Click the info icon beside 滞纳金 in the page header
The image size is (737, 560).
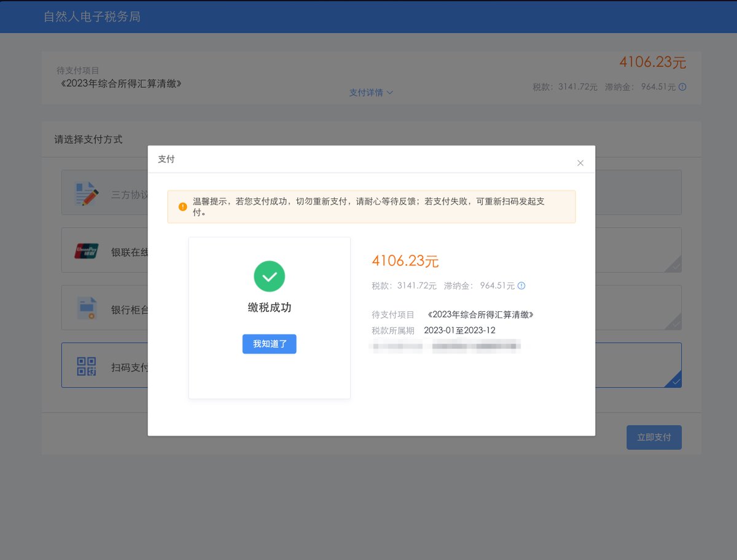[x=682, y=87]
